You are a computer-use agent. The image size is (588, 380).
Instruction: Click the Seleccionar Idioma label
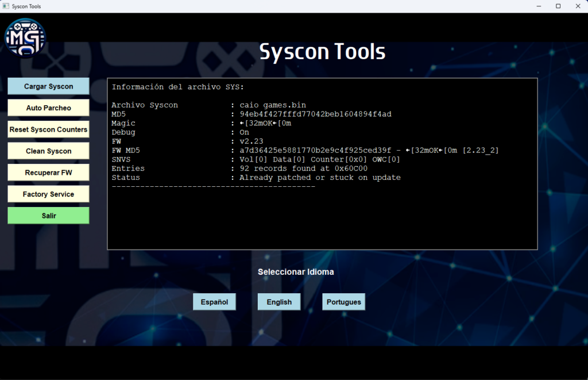[296, 271]
